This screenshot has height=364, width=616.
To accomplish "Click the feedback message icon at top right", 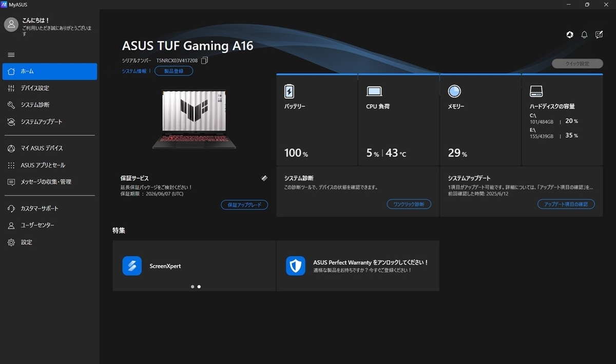I will (599, 34).
